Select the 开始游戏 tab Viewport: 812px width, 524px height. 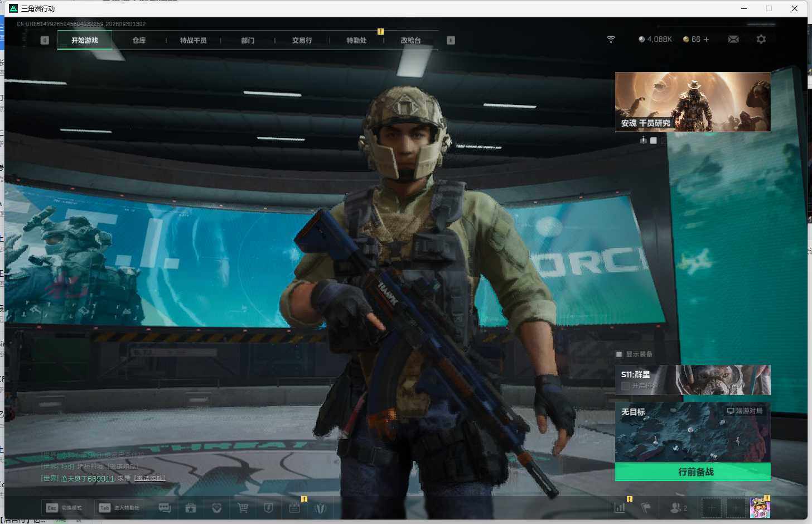point(85,40)
